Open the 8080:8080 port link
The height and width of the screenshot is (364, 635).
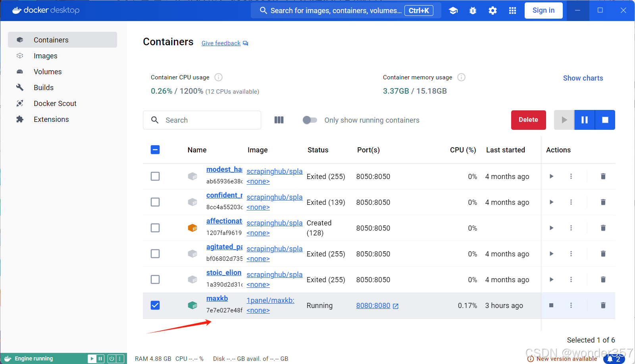377,306
